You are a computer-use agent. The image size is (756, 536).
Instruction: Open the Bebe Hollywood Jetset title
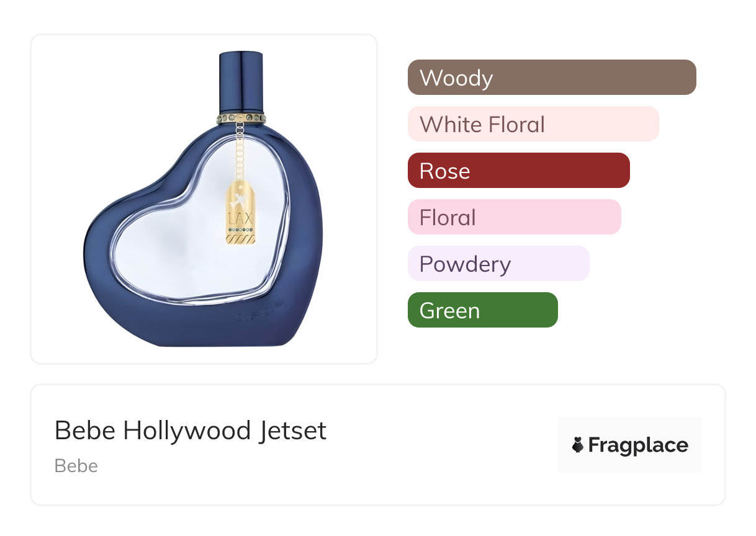point(191,431)
